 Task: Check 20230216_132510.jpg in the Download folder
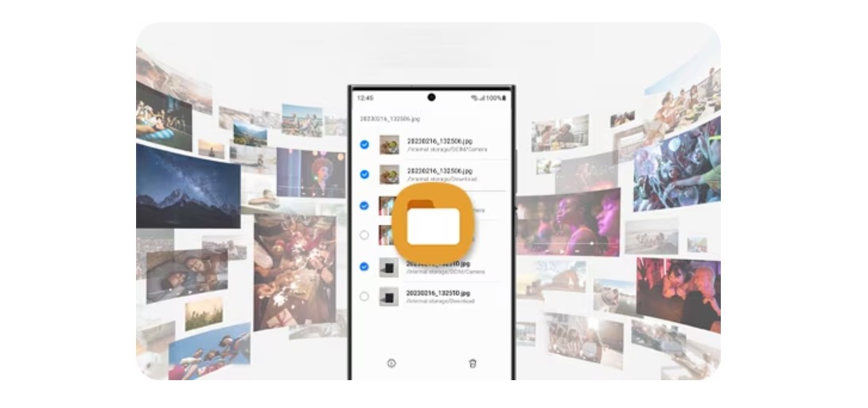364,297
